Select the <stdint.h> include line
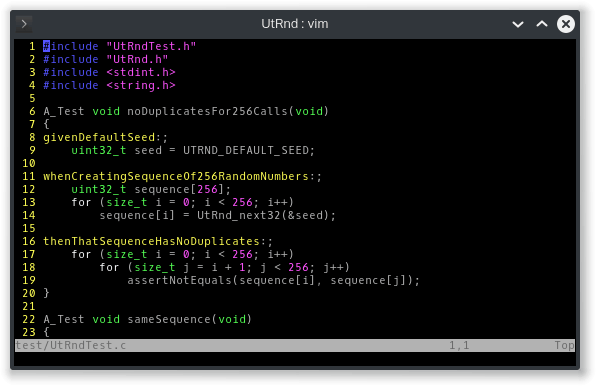 pyautogui.click(x=109, y=72)
